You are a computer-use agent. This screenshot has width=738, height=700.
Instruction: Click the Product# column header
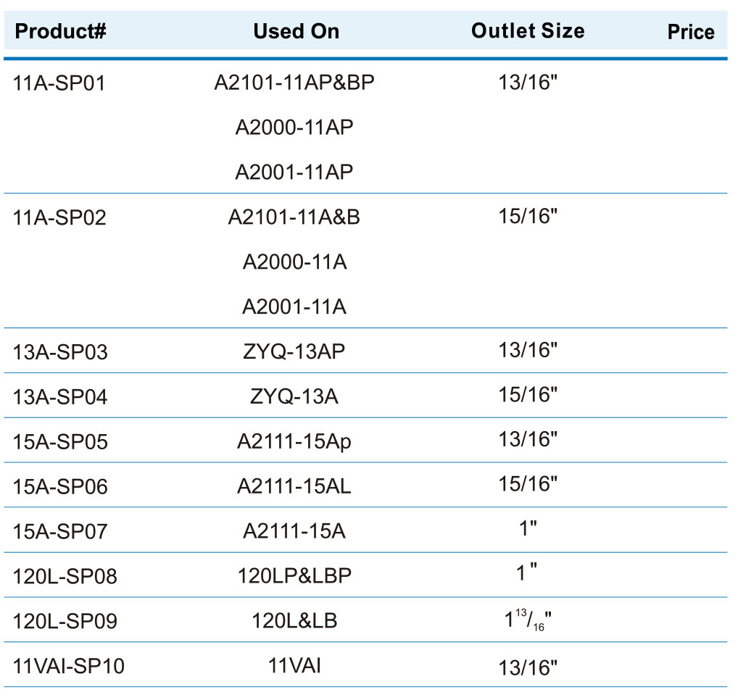(x=60, y=31)
